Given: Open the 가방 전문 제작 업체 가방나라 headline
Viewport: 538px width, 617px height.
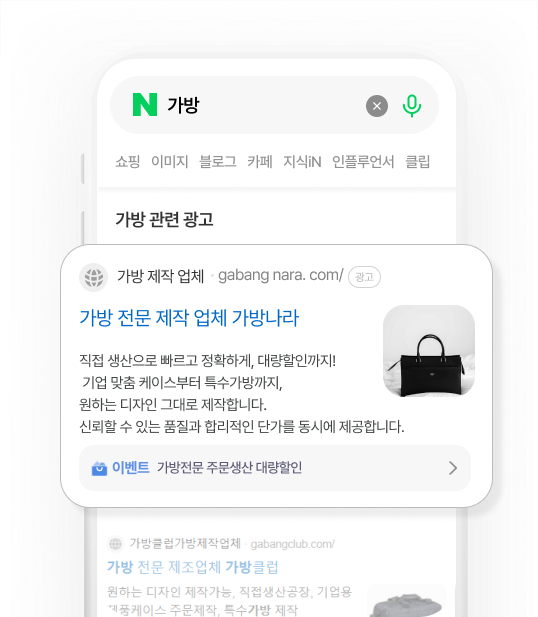Looking at the screenshot, I should click(189, 318).
